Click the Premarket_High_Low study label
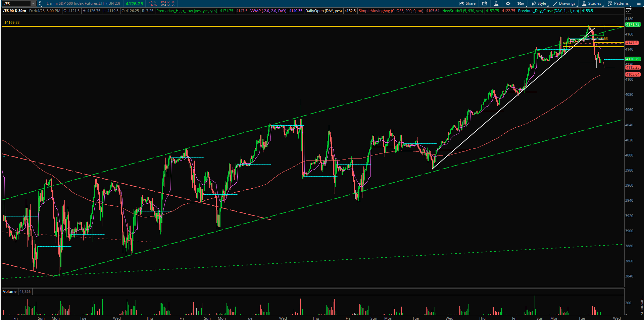This screenshot has height=320, width=644. (x=187, y=11)
